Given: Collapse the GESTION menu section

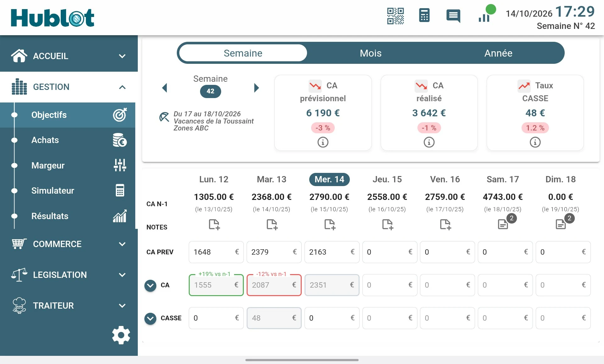Looking at the screenshot, I should 69,87.
